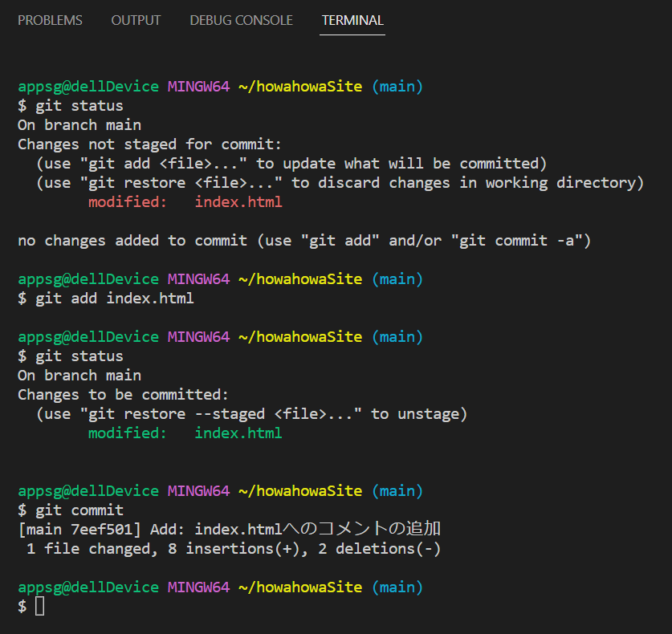Click the underlined TERMINAL tab
The width and height of the screenshot is (672, 634).
(x=352, y=21)
